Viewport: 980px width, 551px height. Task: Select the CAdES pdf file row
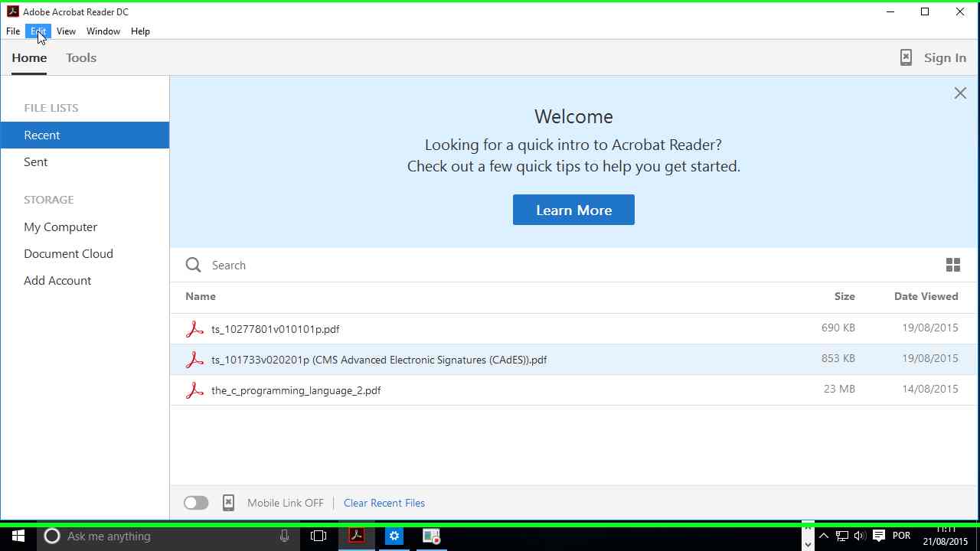pyautogui.click(x=574, y=360)
